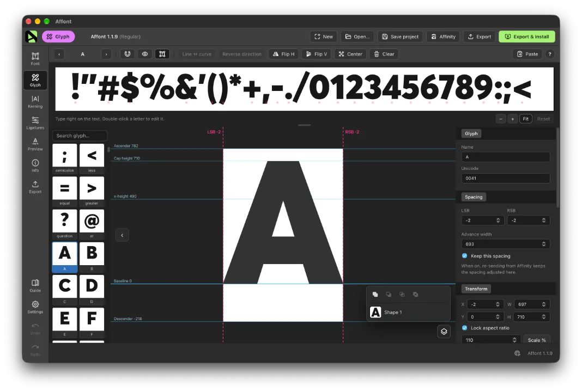Go to the previous glyph with left chevron
582x392 pixels.
pyautogui.click(x=59, y=54)
